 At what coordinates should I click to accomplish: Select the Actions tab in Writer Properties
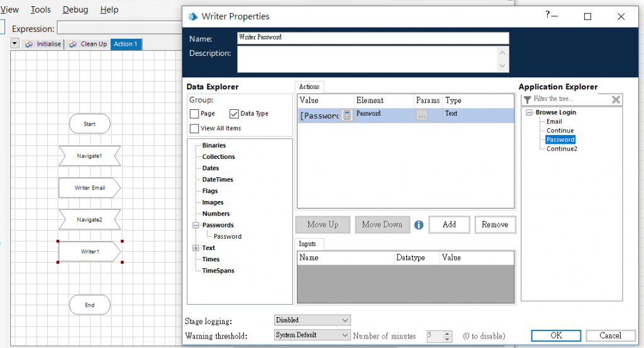click(309, 87)
